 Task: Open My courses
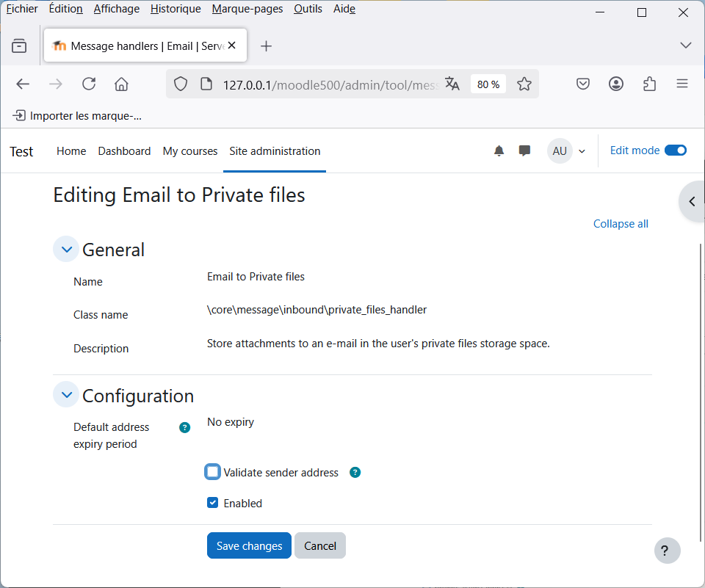coord(190,151)
